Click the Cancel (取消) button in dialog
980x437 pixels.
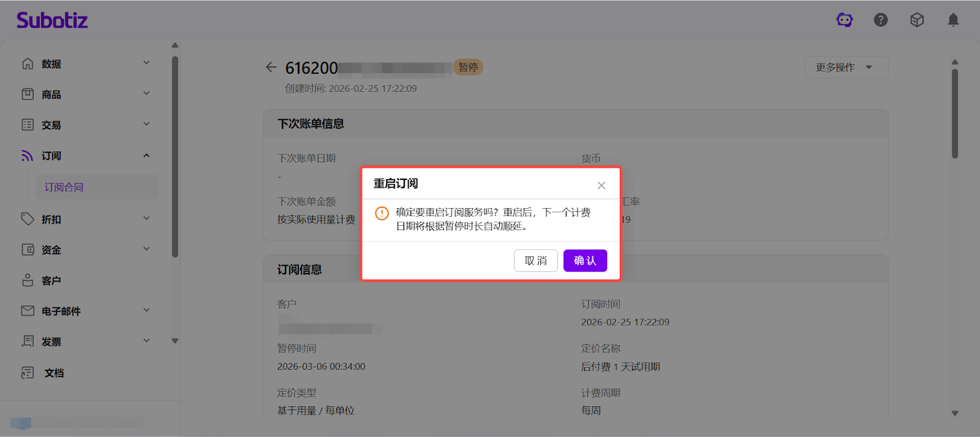click(535, 261)
